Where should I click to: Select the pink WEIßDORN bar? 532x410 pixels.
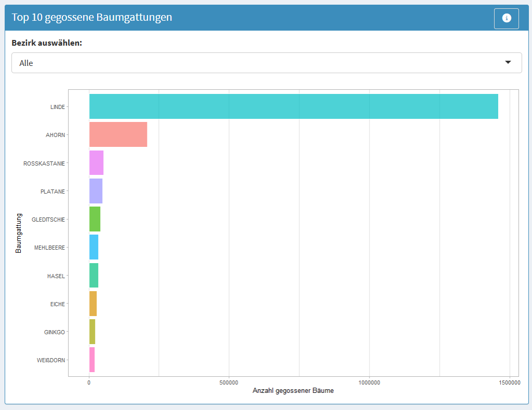[x=92, y=360]
